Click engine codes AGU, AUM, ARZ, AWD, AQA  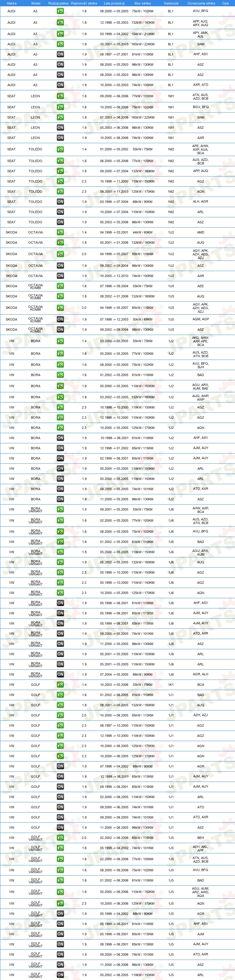[201, 892]
